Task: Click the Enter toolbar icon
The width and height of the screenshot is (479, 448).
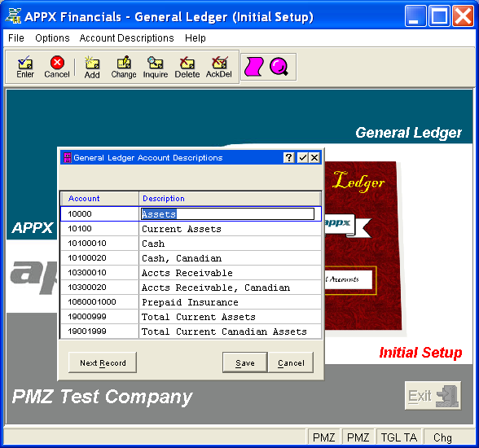Action: pyautogui.click(x=25, y=67)
